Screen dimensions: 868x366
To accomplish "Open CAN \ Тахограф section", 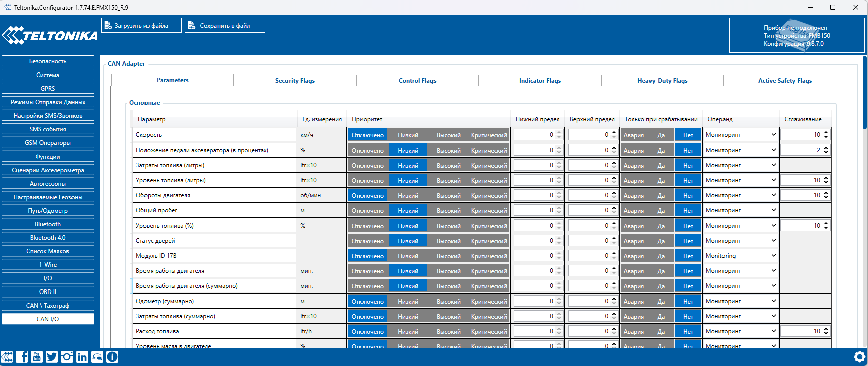I will pos(48,306).
